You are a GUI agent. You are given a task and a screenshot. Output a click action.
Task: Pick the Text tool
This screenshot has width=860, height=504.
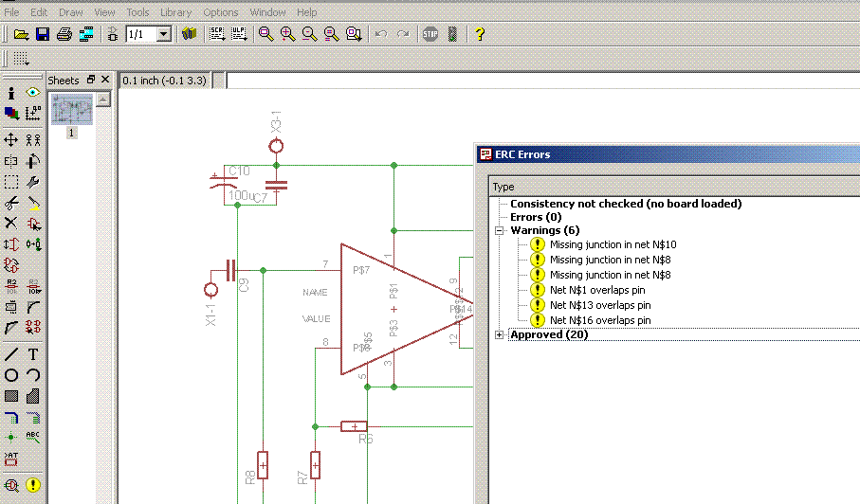(33, 354)
